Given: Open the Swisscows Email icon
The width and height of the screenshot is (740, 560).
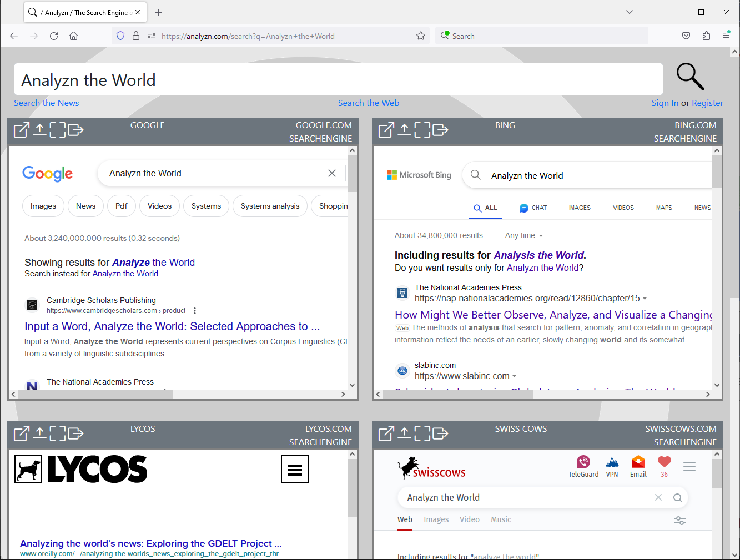Looking at the screenshot, I should pos(638,466).
